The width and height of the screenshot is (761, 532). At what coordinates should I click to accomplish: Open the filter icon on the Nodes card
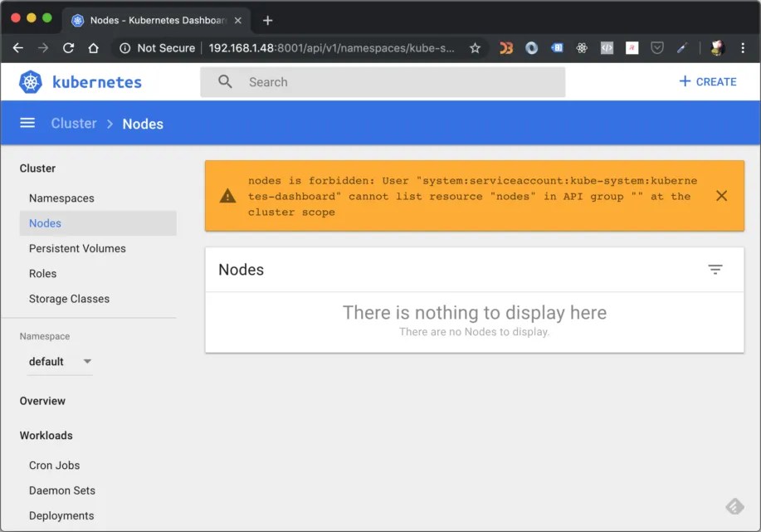(715, 269)
